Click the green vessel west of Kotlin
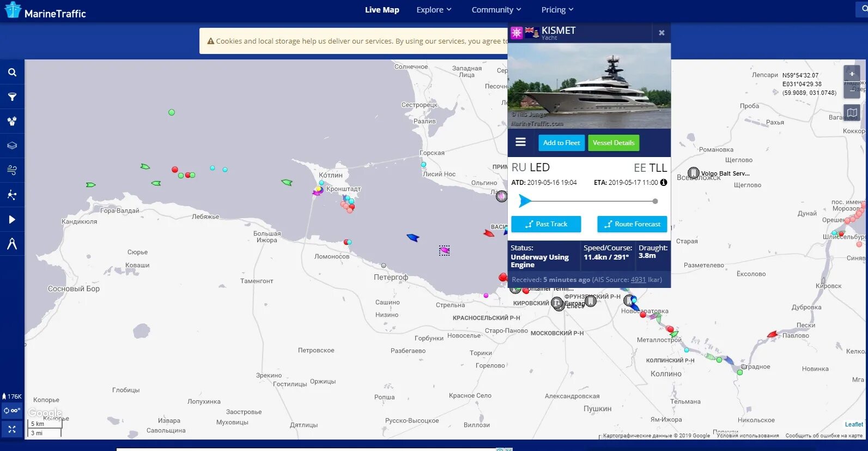This screenshot has height=451, width=868. [x=287, y=182]
